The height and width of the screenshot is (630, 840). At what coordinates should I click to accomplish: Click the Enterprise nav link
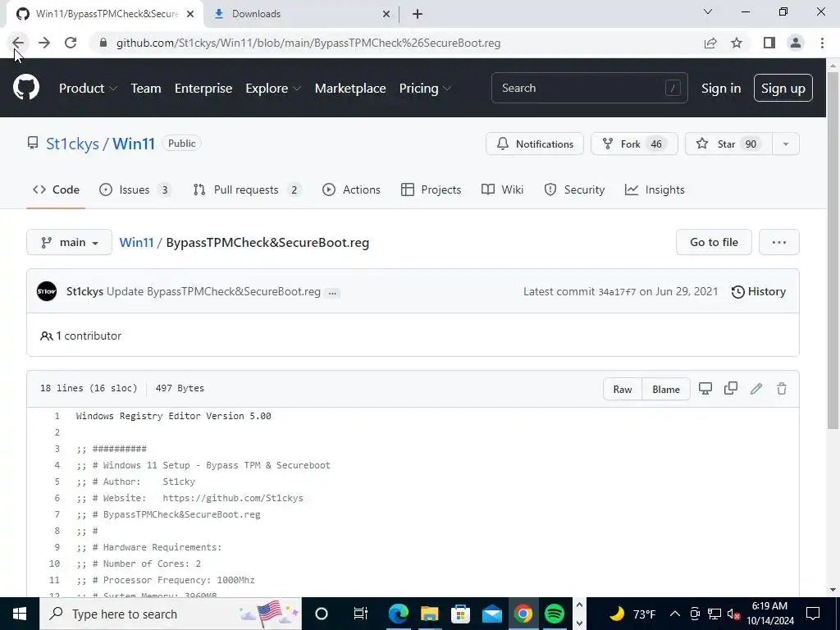[x=203, y=89]
